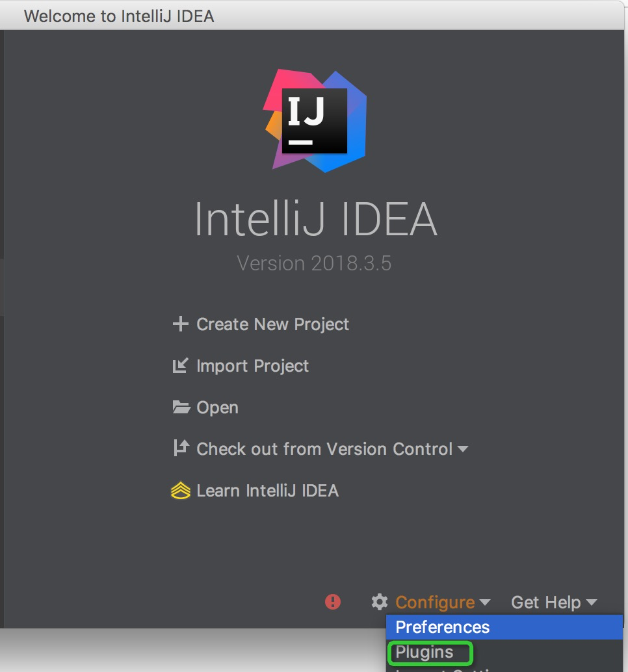Select Preferences from the Configure menu
This screenshot has height=672, width=628.
pyautogui.click(x=504, y=627)
